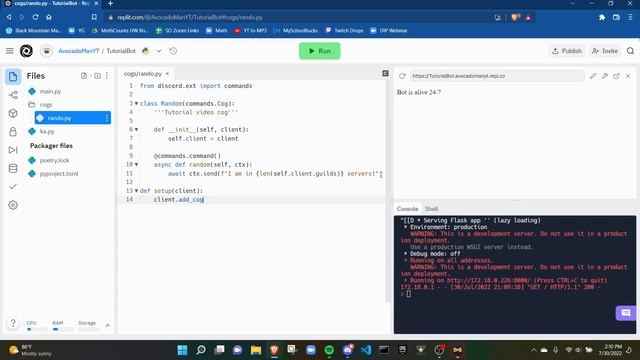Open the browser extensions puzzle icon
This screenshot has width=640, height=360.
pyautogui.click(x=602, y=17)
